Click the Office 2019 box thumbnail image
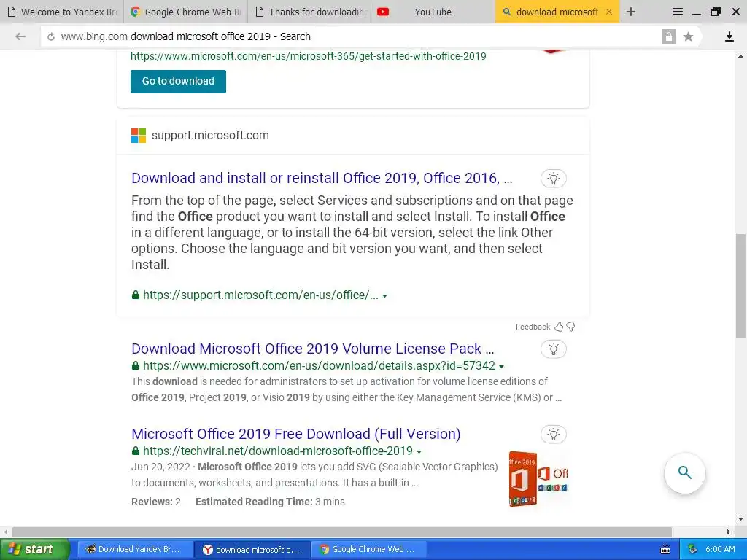Image resolution: width=747 pixels, height=560 pixels. pyautogui.click(x=538, y=478)
